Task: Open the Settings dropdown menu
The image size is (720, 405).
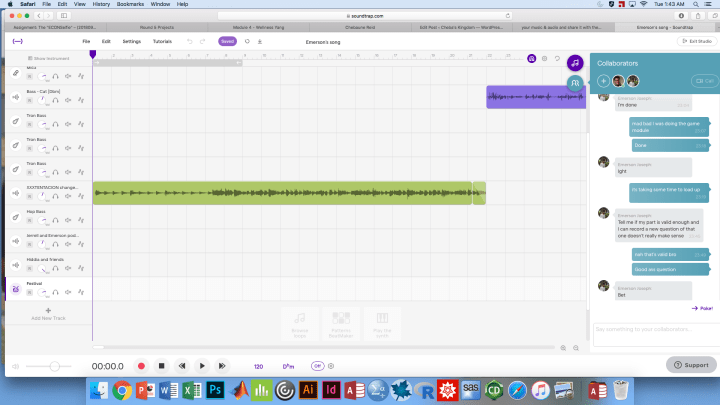Action: [131, 41]
